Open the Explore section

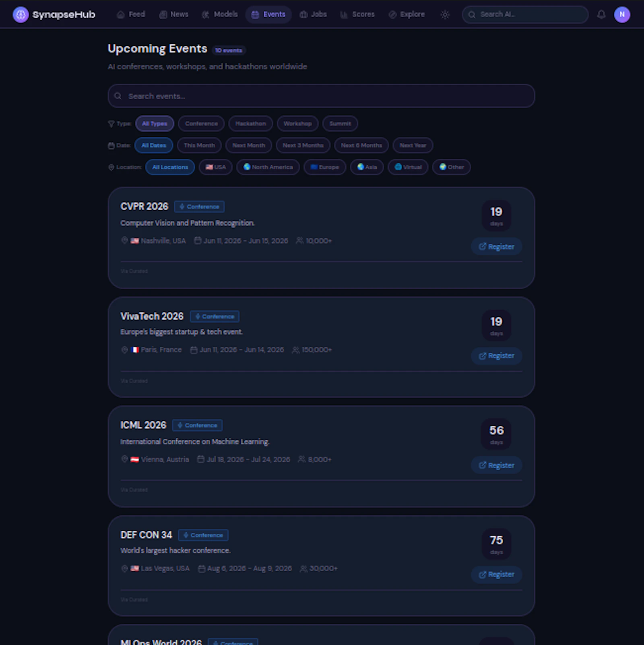click(x=407, y=14)
